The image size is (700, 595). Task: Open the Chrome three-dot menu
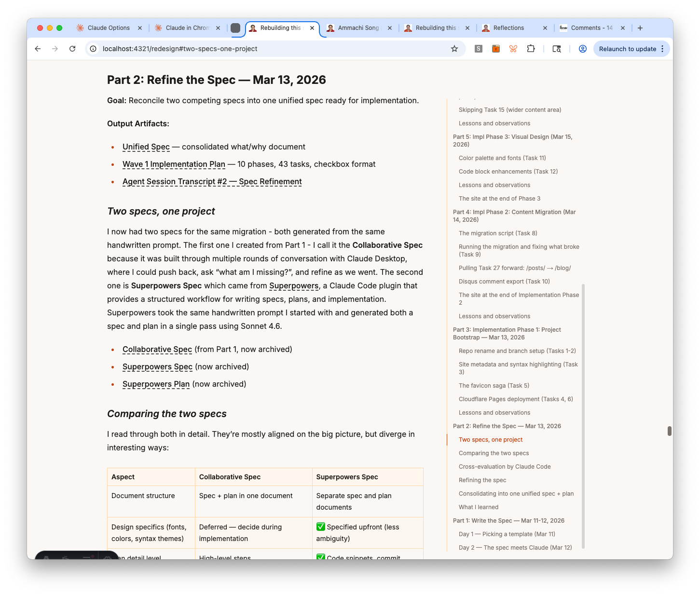click(663, 49)
